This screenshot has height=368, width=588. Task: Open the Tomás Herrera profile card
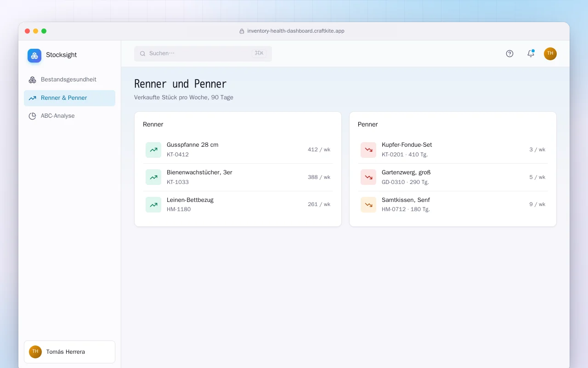(69, 352)
